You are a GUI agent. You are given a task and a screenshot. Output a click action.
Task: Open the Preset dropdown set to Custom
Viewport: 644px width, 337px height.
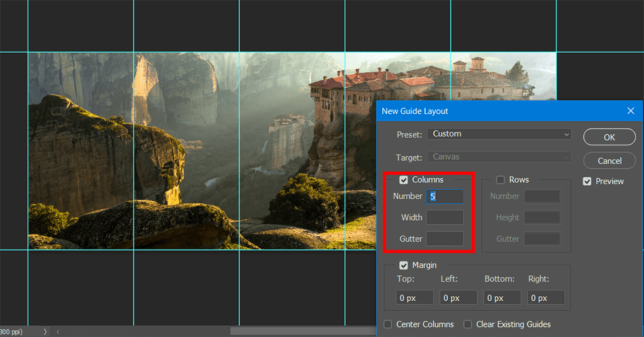pos(499,134)
